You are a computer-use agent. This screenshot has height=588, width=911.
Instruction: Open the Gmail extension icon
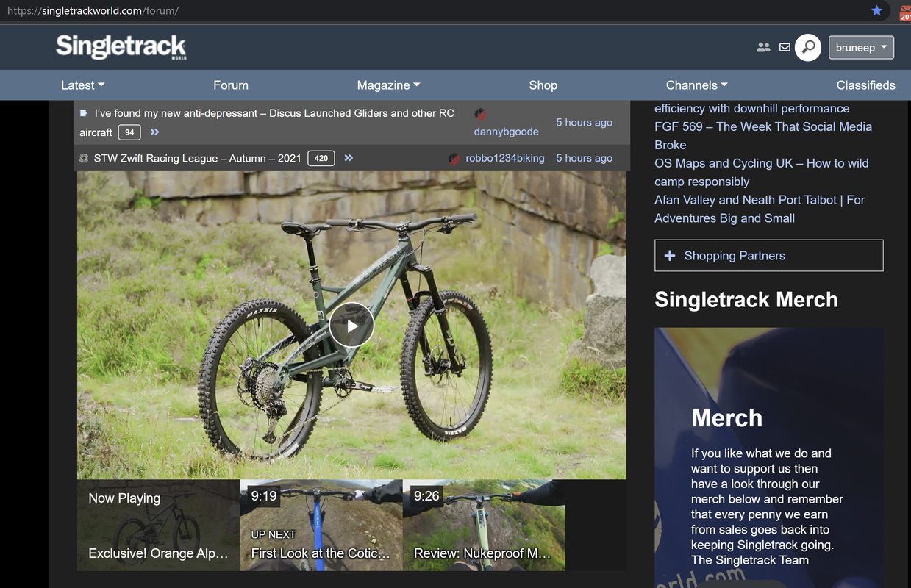[905, 12]
